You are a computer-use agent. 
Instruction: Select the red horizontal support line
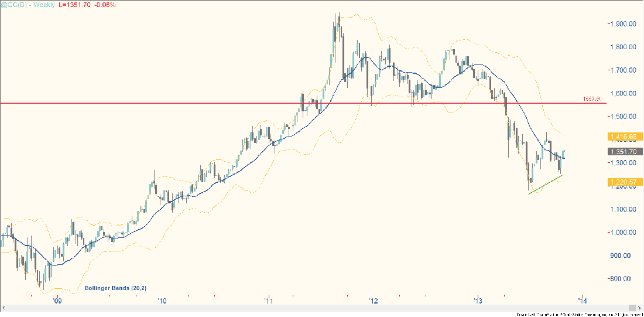pyautogui.click(x=176, y=103)
